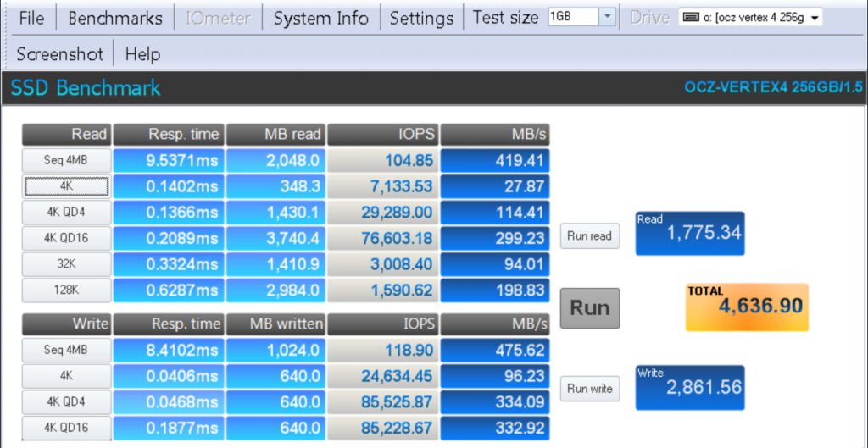The image size is (868, 448).
Task: Click the 114.41 MB/s cell
Action: coord(495,213)
